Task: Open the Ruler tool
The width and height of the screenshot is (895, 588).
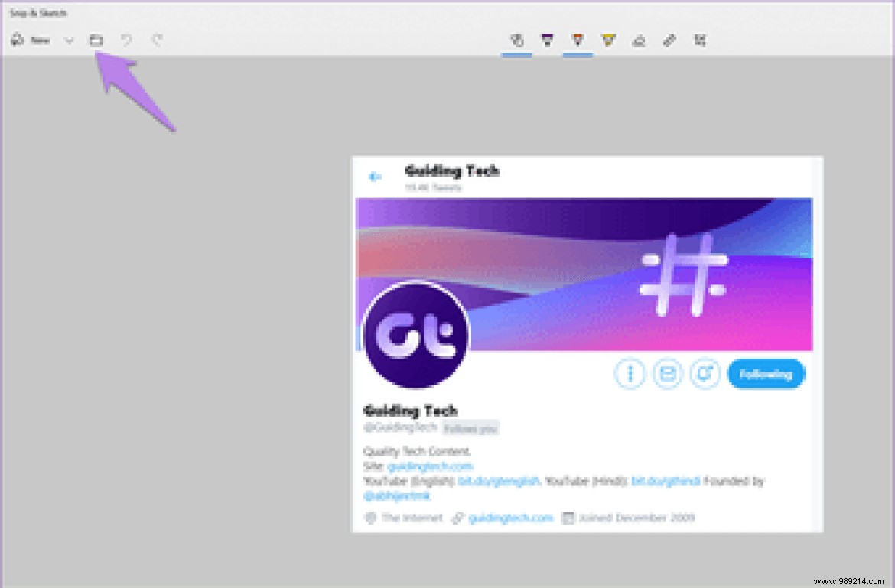Action: (669, 41)
